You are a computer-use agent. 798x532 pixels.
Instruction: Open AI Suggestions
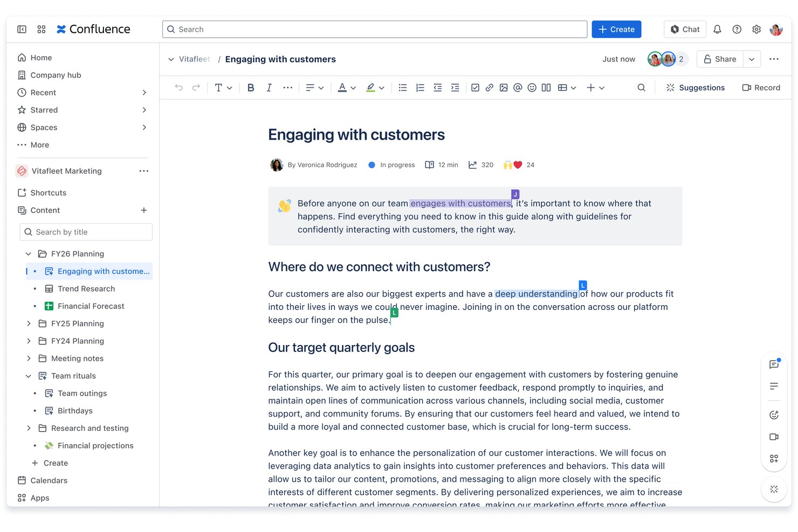point(696,87)
